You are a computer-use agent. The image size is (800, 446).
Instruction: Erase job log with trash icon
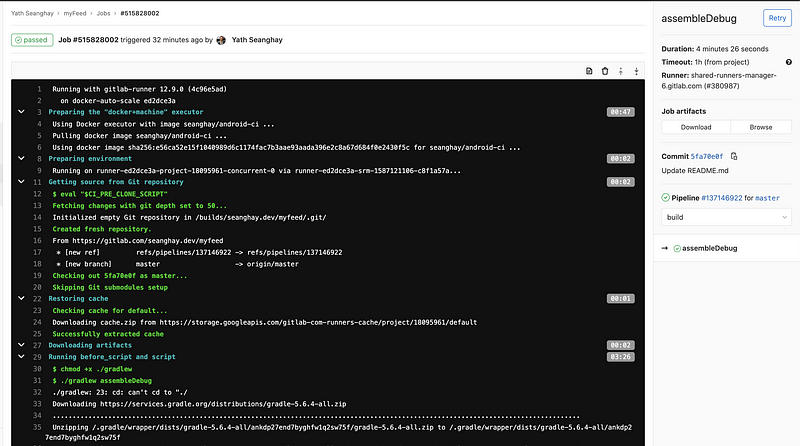(x=605, y=71)
